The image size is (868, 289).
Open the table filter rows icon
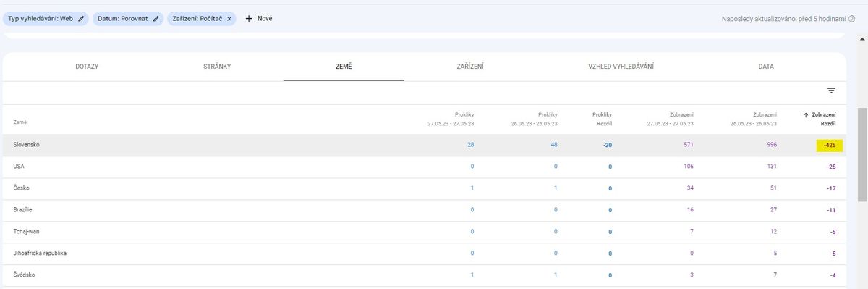831,91
